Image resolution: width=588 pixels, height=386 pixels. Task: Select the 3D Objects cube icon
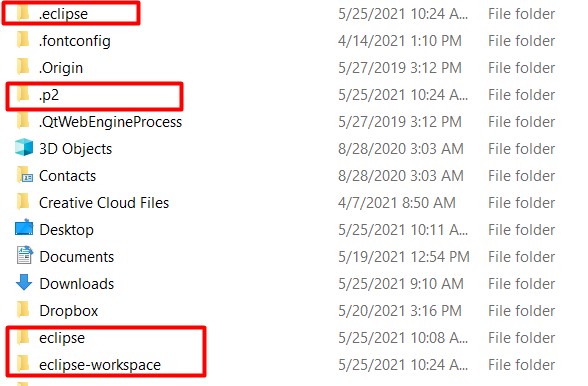coord(24,147)
